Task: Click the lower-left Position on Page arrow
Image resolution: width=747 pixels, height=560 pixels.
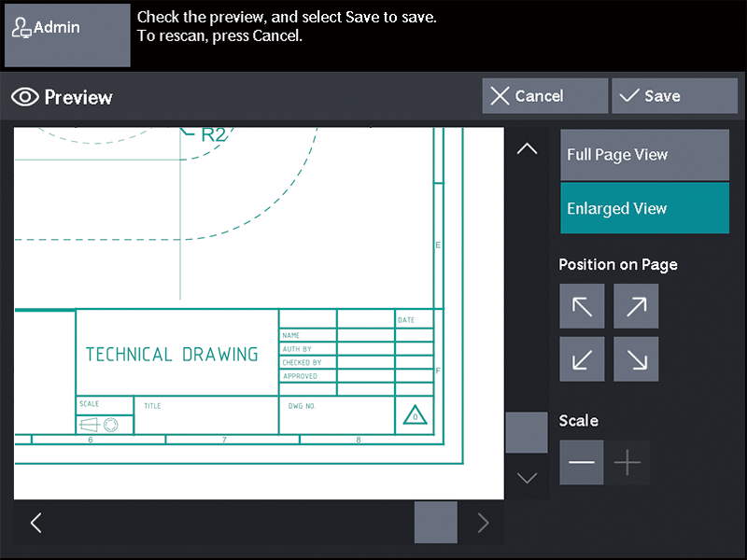Action: [582, 359]
